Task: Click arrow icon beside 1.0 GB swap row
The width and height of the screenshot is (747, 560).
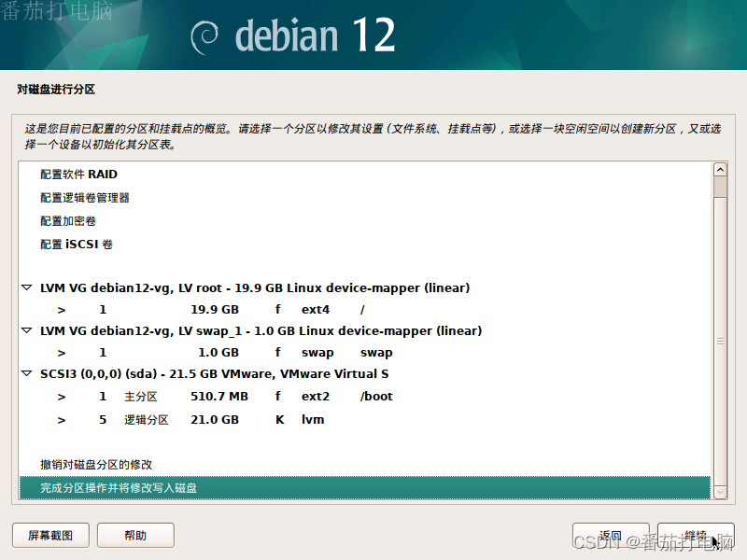Action: (x=62, y=353)
